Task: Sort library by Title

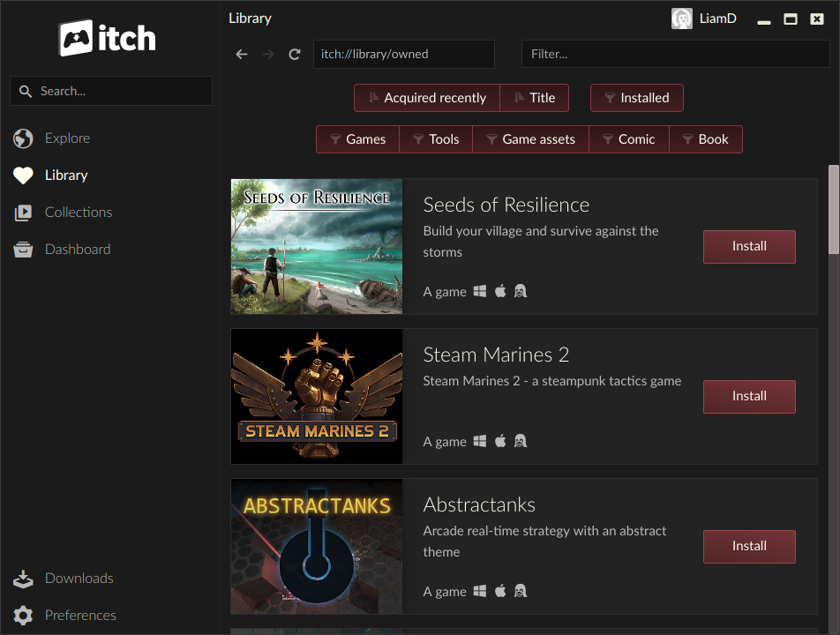Action: pyautogui.click(x=534, y=98)
